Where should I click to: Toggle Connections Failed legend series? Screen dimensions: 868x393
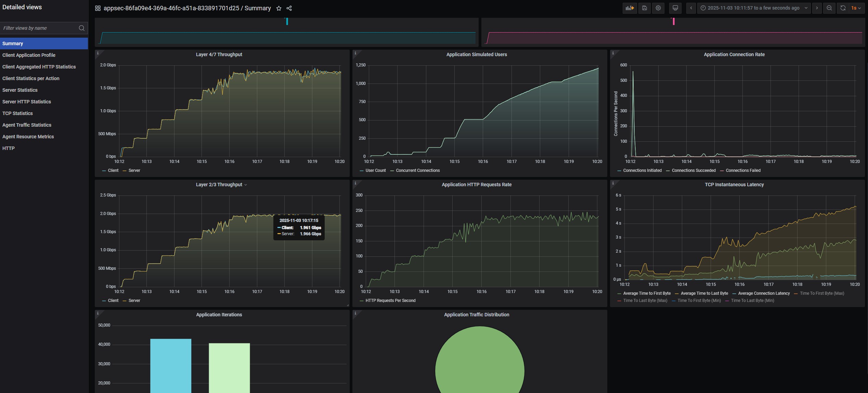[743, 170]
